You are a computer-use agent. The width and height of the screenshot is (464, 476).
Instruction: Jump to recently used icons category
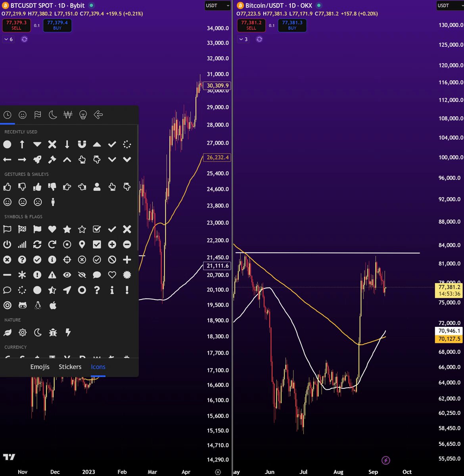click(x=7, y=115)
